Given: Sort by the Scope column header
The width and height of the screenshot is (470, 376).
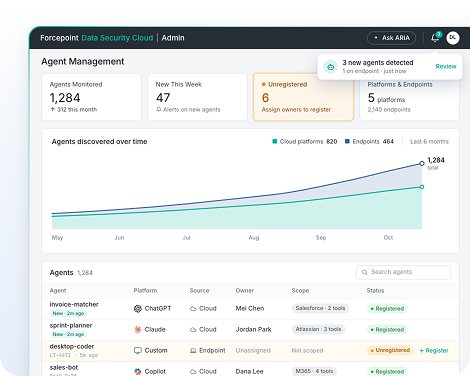Looking at the screenshot, I should tap(300, 291).
